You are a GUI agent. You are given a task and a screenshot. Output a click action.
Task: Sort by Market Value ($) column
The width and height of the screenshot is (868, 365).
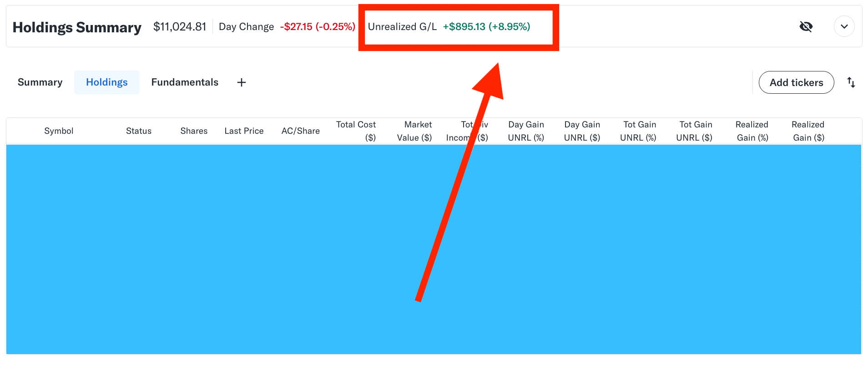(x=414, y=131)
